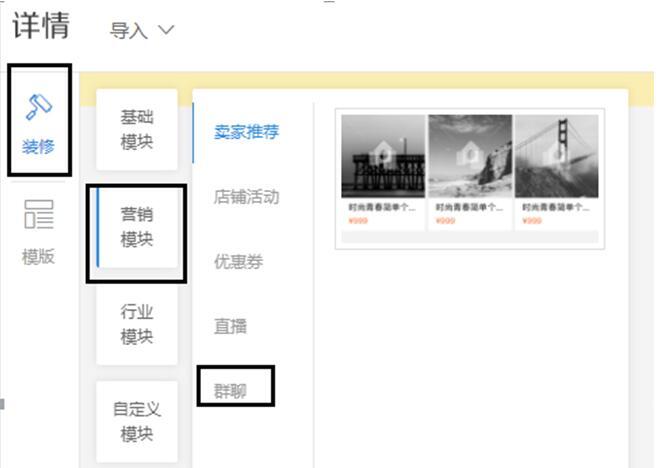The height and width of the screenshot is (468, 658).
Task: Click the 模版 layout icon
Action: (x=39, y=214)
